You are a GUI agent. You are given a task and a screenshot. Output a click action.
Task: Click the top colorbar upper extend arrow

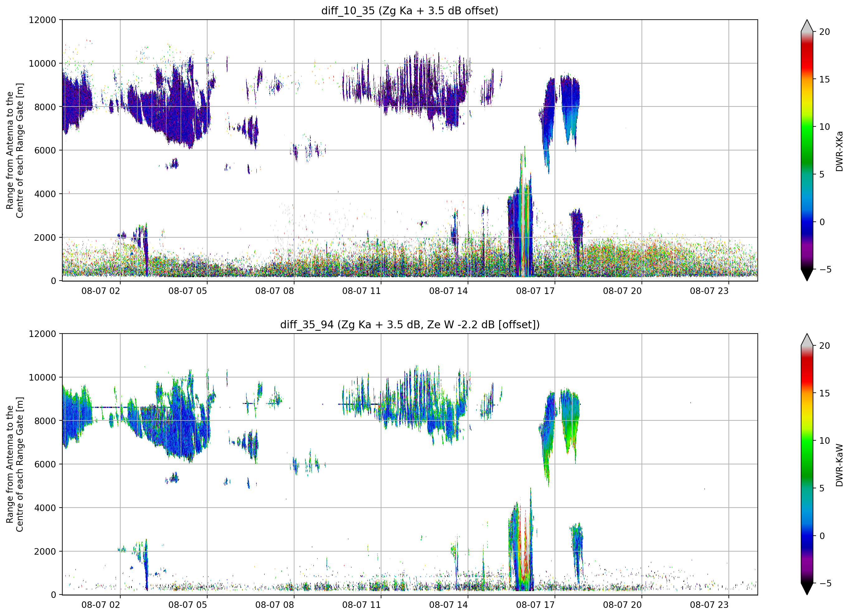pos(807,26)
